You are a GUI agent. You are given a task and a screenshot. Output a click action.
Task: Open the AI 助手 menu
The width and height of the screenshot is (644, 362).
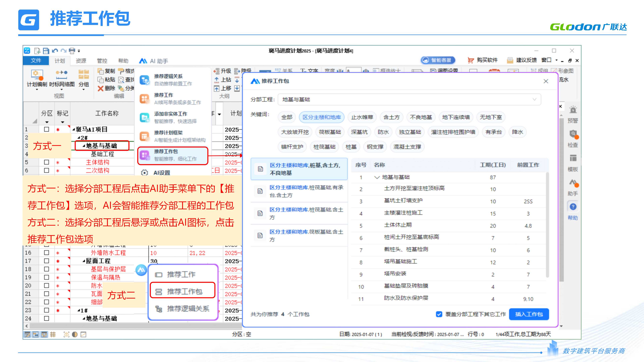[153, 61]
